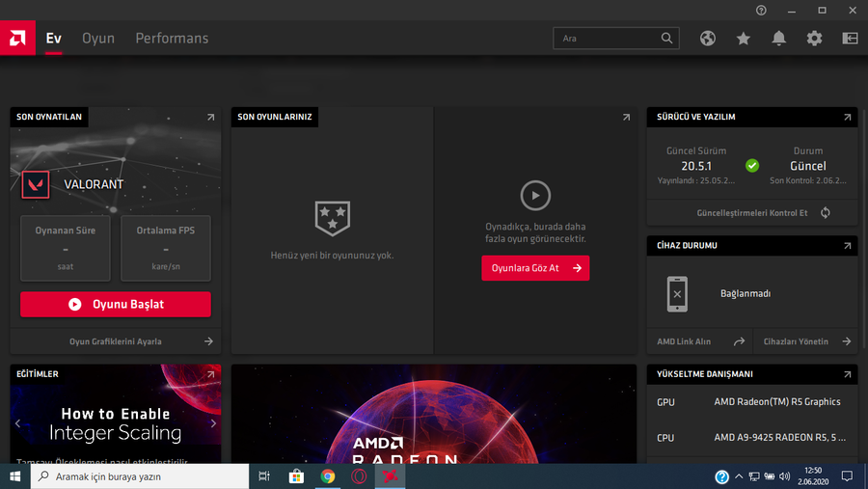Screen dimensions: 868x489
Task: Open notifications bell icon
Action: click(779, 39)
